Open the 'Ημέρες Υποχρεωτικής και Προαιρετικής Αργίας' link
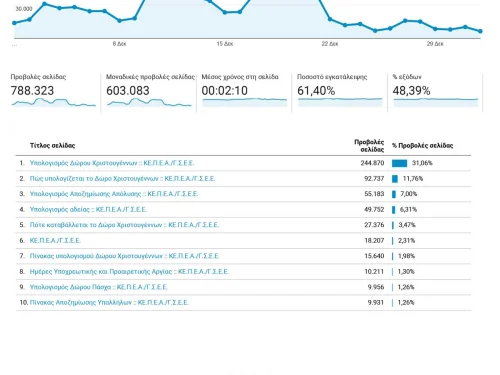 click(129, 272)
